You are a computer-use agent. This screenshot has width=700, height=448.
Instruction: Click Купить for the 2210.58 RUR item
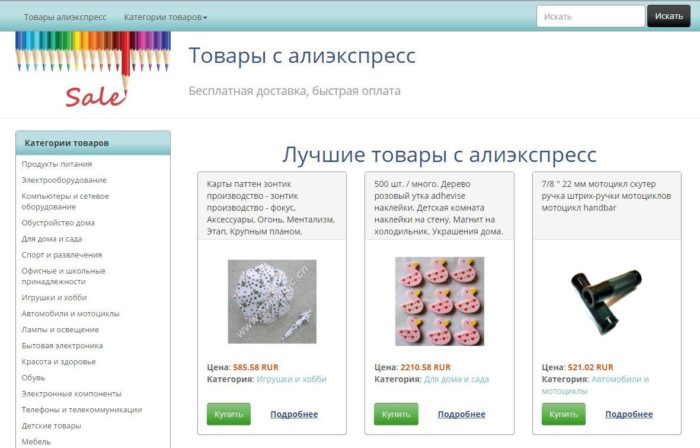(396, 414)
